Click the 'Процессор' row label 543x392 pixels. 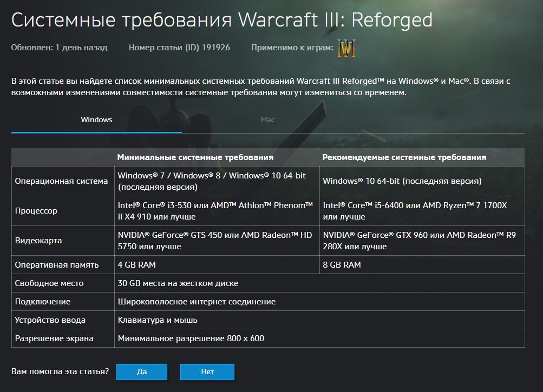pos(36,211)
